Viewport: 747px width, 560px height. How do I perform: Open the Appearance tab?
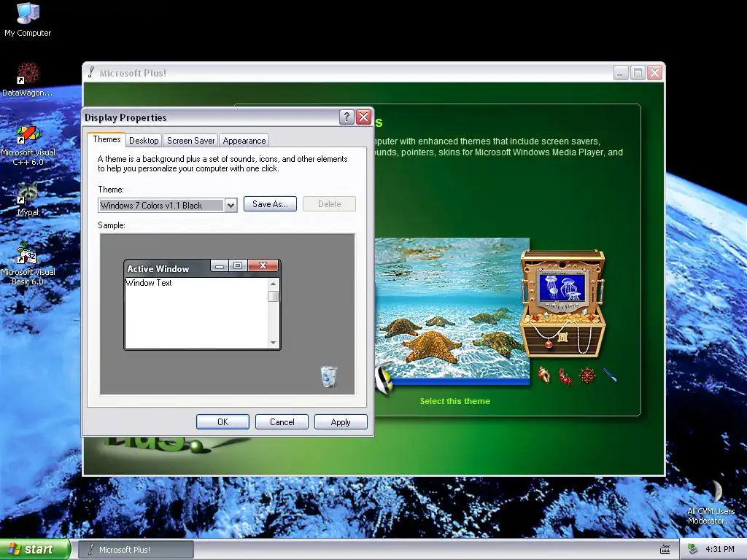pyautogui.click(x=244, y=141)
